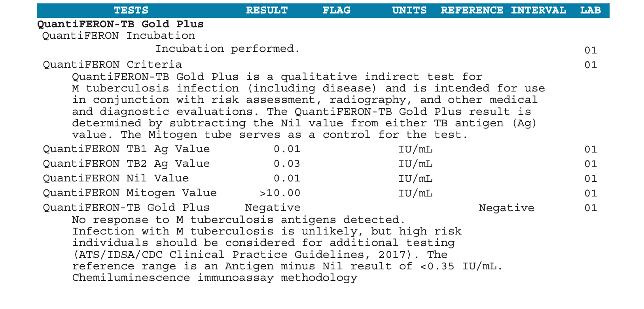The height and width of the screenshot is (309, 644).
Task: Click the bold QuantiFERON-TB Gold Plus panel title
Action: (x=121, y=24)
